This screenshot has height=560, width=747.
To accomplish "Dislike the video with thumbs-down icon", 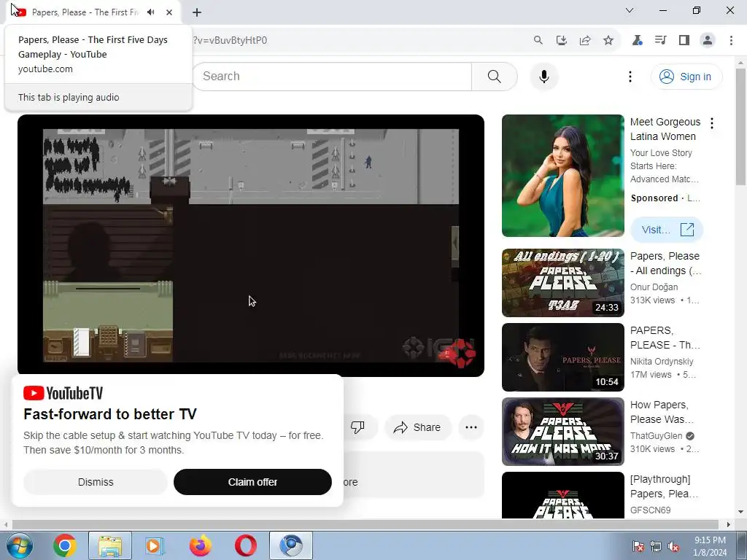I will coord(357,427).
